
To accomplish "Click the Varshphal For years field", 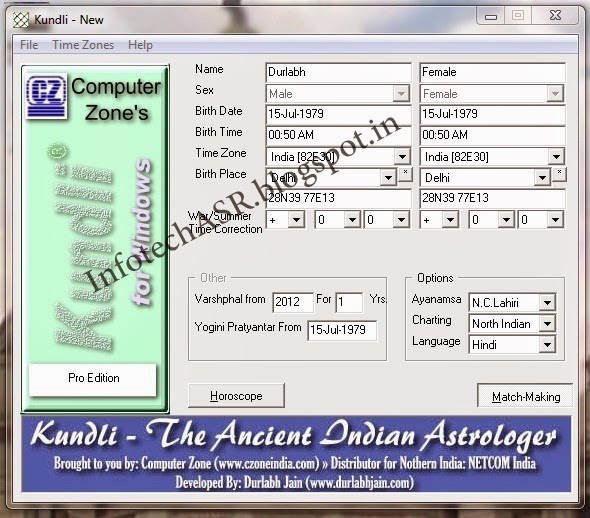I will (349, 302).
